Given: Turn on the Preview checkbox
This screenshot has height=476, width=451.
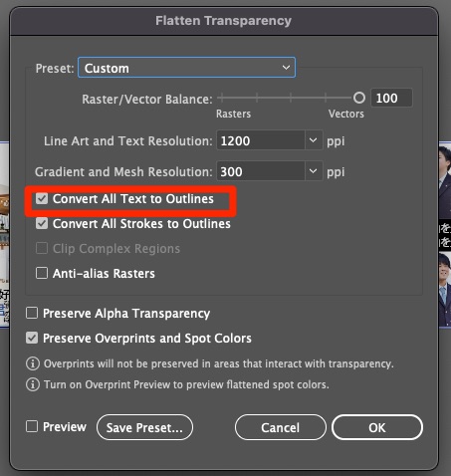Looking at the screenshot, I should (x=32, y=426).
